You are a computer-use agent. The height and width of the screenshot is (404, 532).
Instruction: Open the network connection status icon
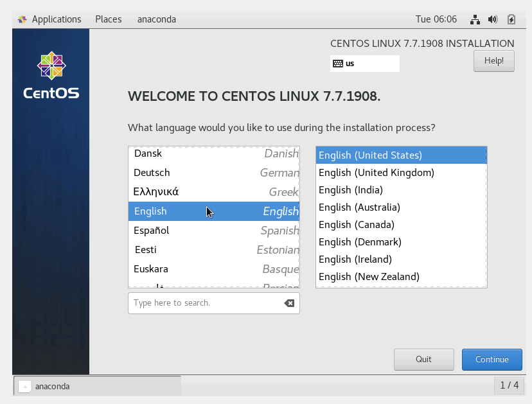[475, 19]
